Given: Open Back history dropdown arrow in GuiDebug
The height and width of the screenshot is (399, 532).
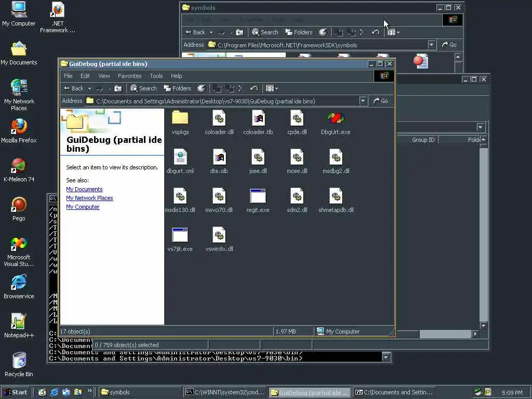Looking at the screenshot, I should 89,89.
